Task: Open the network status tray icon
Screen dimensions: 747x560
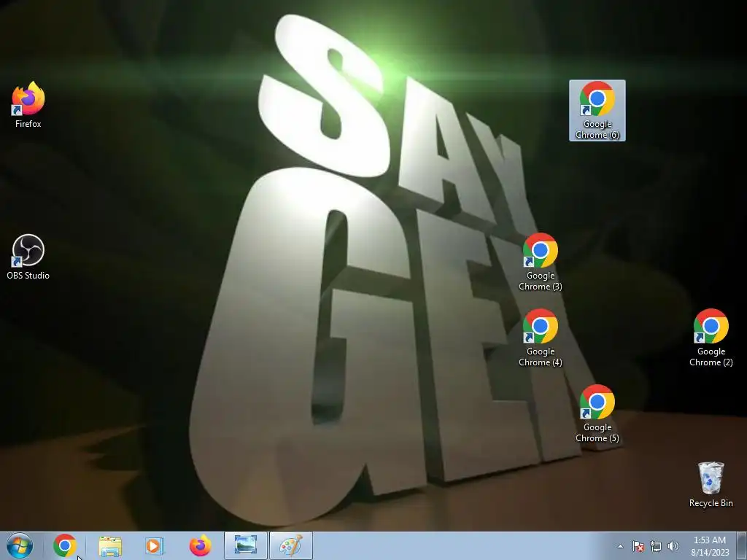Action: point(656,546)
